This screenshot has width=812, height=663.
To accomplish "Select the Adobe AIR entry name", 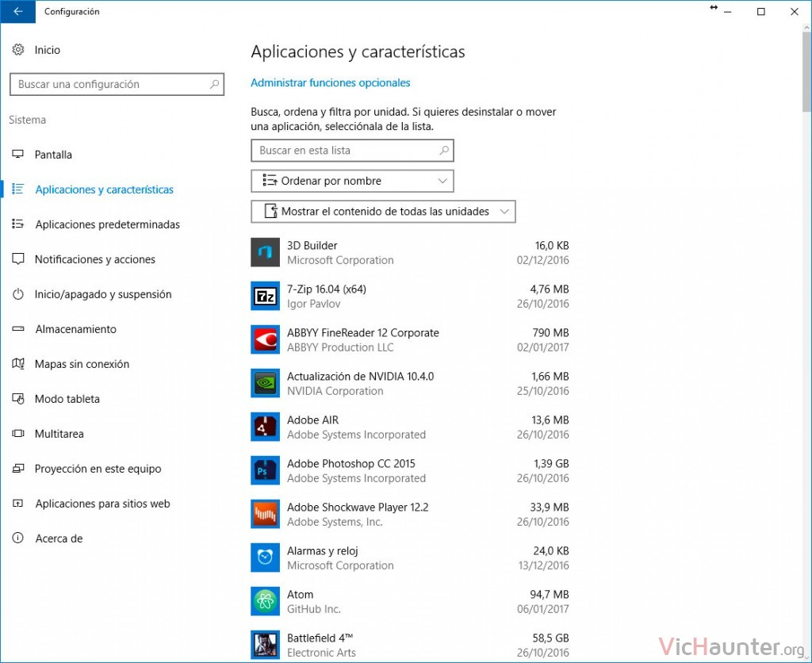I will (x=312, y=420).
